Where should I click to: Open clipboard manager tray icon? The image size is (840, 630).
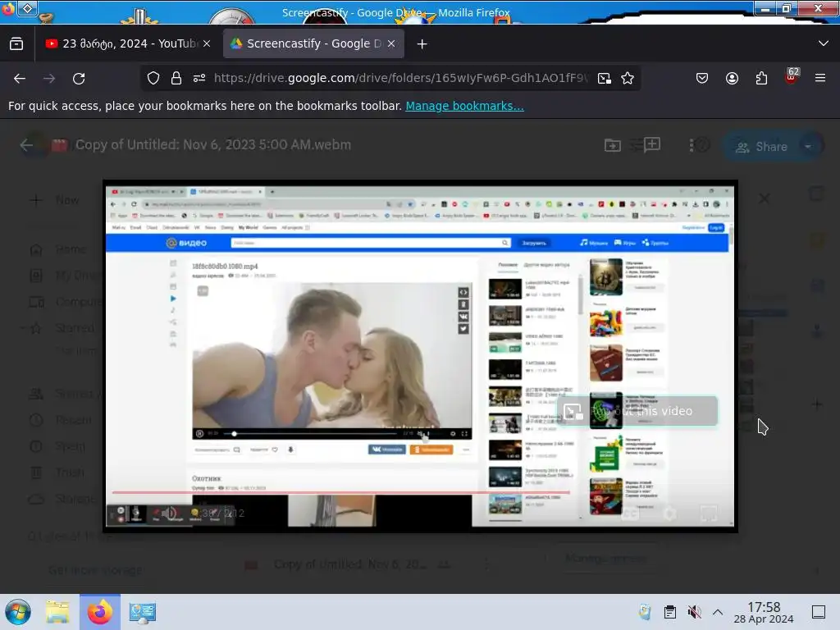pos(669,612)
